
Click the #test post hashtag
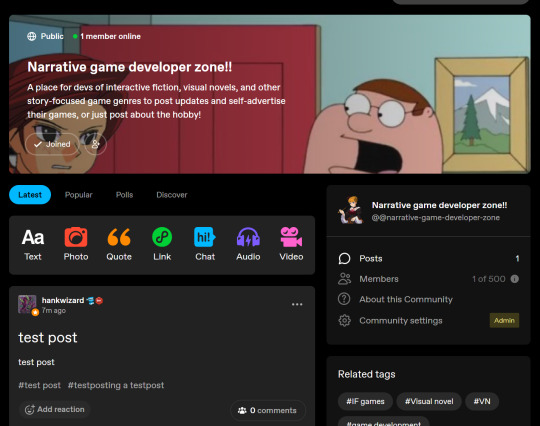coord(40,385)
